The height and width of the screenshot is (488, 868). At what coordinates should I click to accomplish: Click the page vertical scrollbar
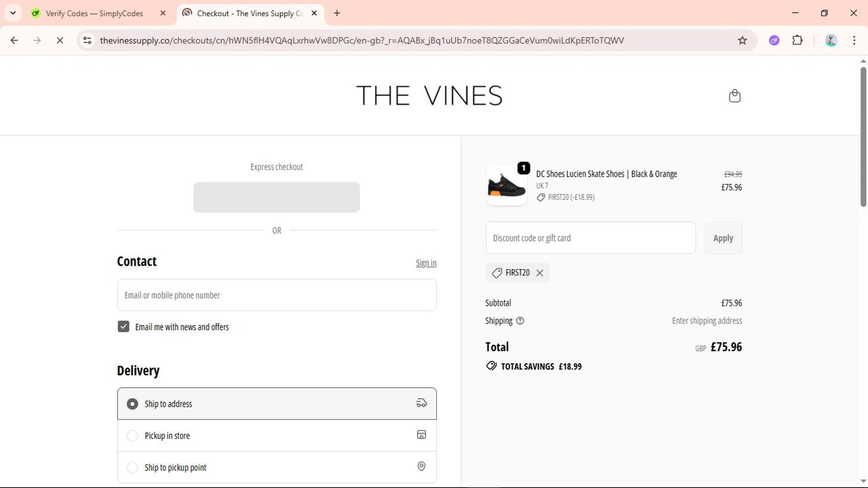[x=863, y=137]
